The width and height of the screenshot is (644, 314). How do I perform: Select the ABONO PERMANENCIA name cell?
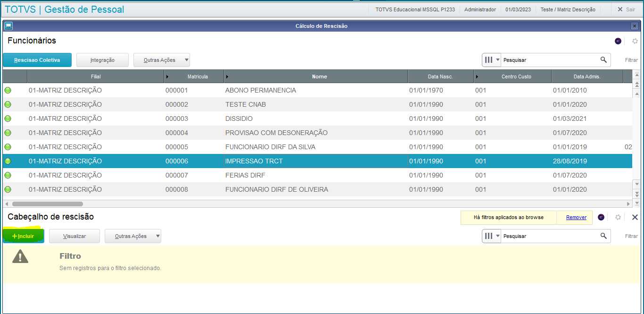coord(315,90)
